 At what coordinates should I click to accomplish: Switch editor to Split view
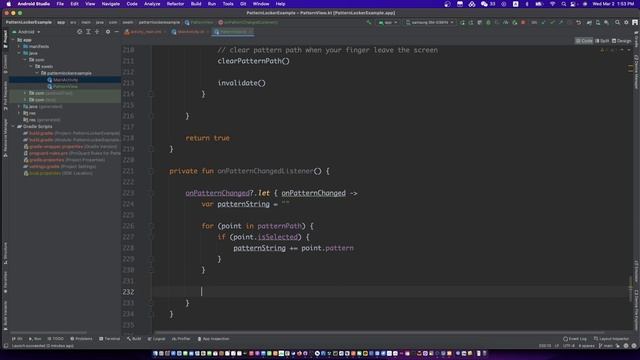coord(602,41)
